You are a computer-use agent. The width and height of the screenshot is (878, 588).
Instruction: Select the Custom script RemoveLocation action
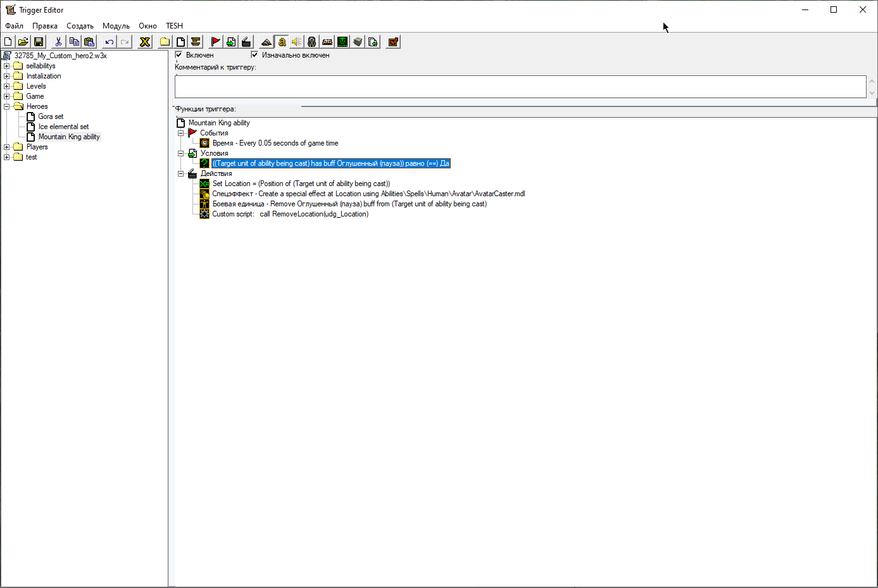[290, 214]
